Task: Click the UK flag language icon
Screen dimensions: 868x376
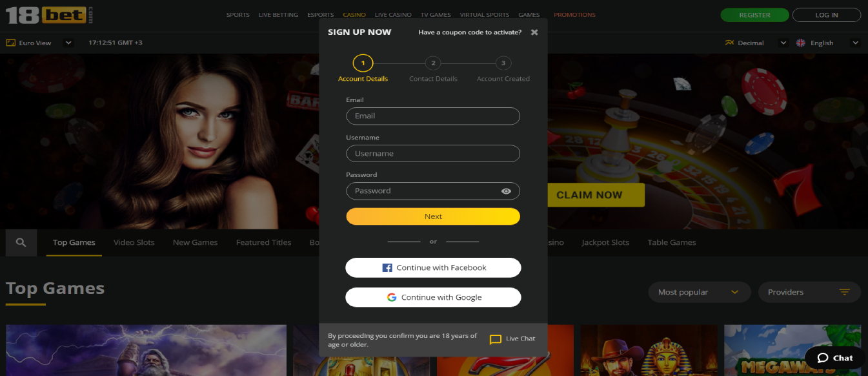Action: pyautogui.click(x=801, y=43)
